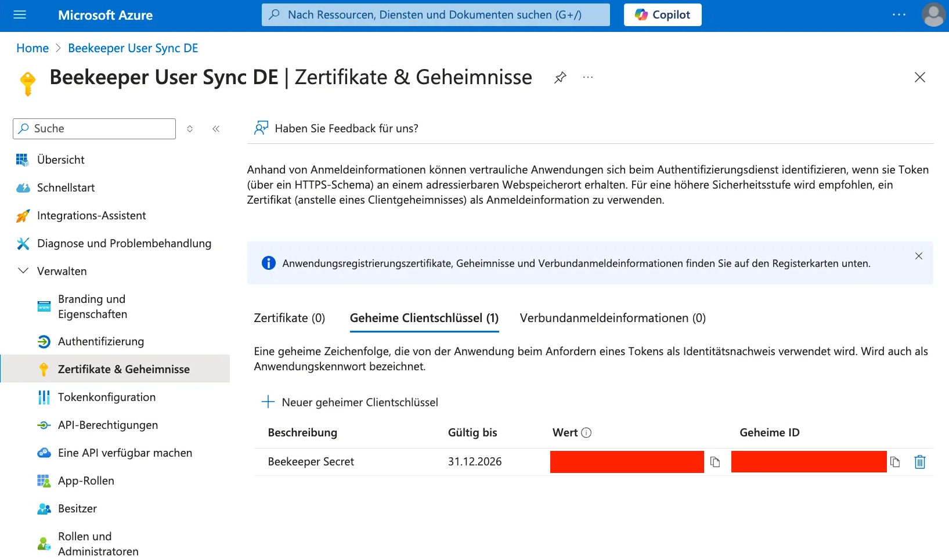Viewport: 949px width, 560px height.
Task: Open Beekeeper User Sync DE breadcrumb
Action: (x=133, y=48)
